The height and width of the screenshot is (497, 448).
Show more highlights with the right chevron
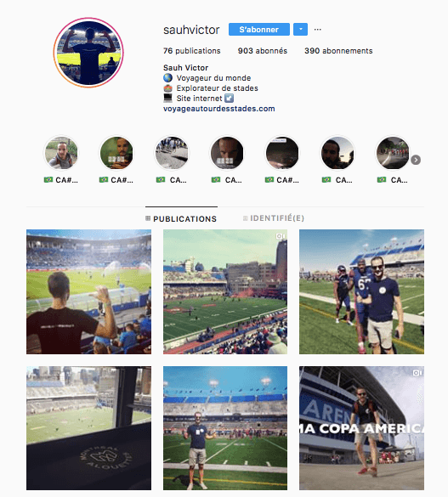click(416, 160)
